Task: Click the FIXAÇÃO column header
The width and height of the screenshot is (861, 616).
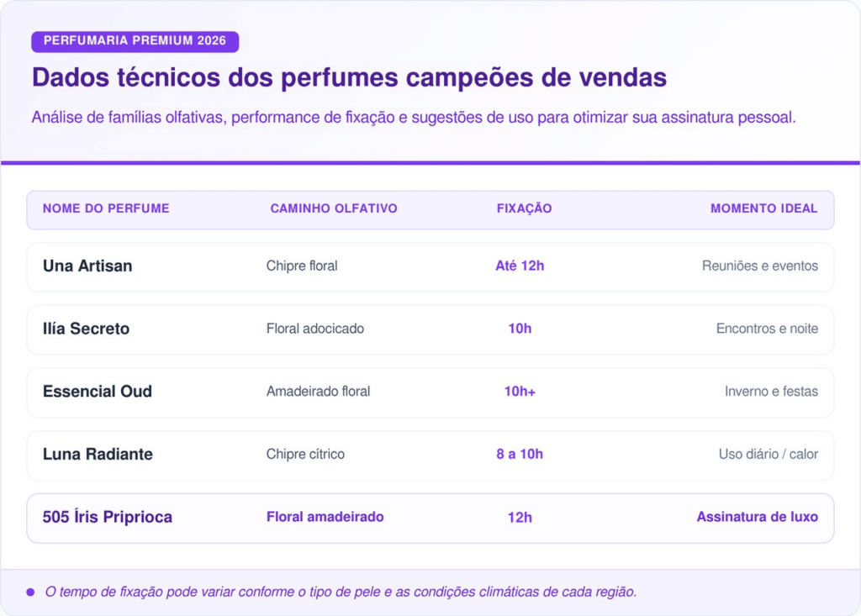Action: (524, 208)
